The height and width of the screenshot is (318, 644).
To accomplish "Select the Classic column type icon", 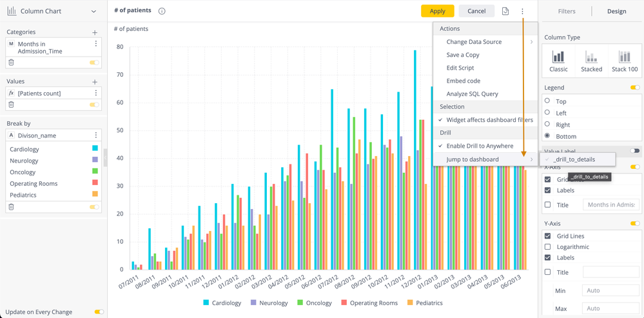I will click(x=558, y=61).
